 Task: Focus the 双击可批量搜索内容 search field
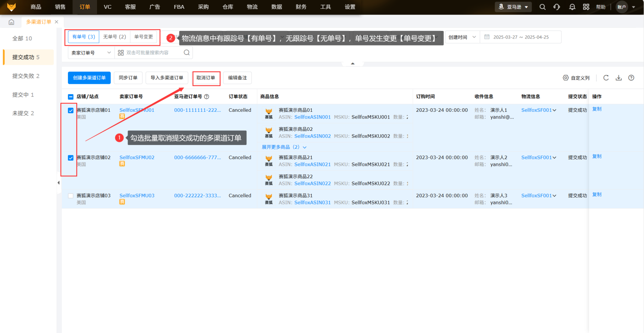click(x=153, y=53)
